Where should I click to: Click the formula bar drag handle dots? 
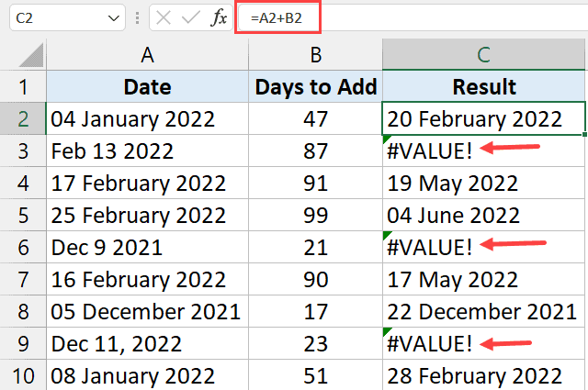[136, 17]
